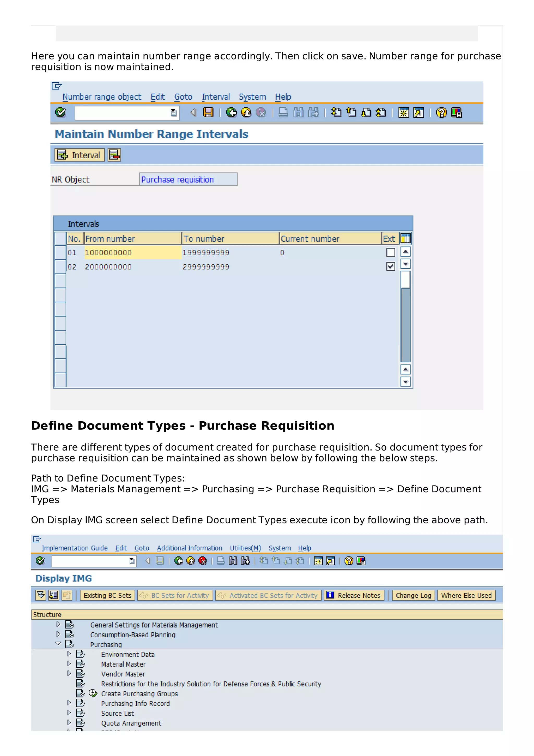534x756 pixels.
Task: Click the Help question mark in Number Range toolbar
Action: [x=441, y=113]
